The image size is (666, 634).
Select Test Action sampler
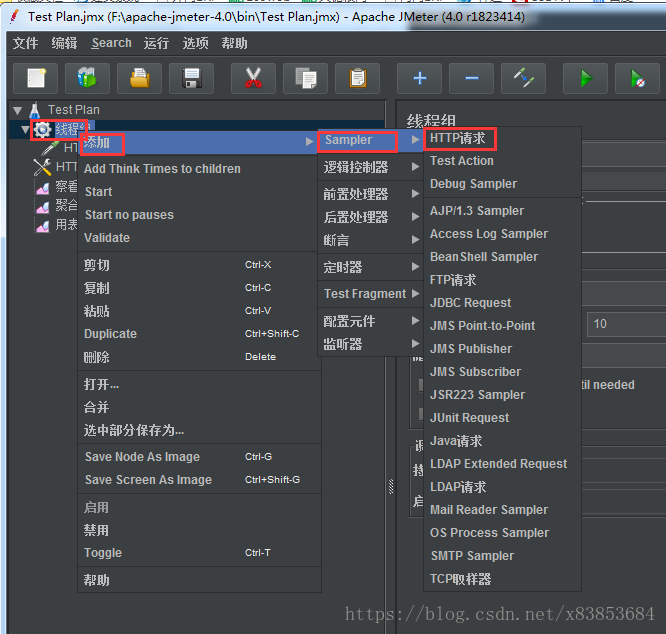click(x=502, y=161)
